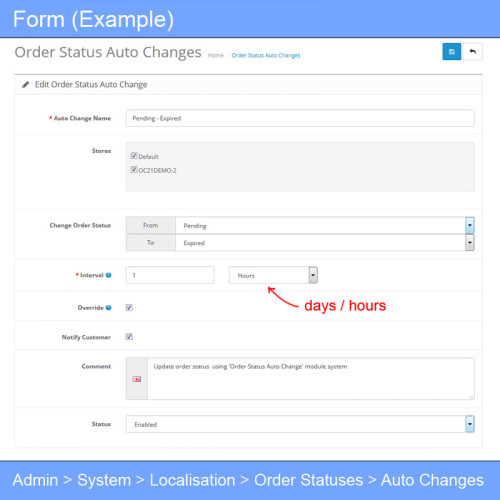Viewport: 500px width, 500px height.
Task: Click the Edit Order Status Auto Change heading
Action: [x=91, y=85]
